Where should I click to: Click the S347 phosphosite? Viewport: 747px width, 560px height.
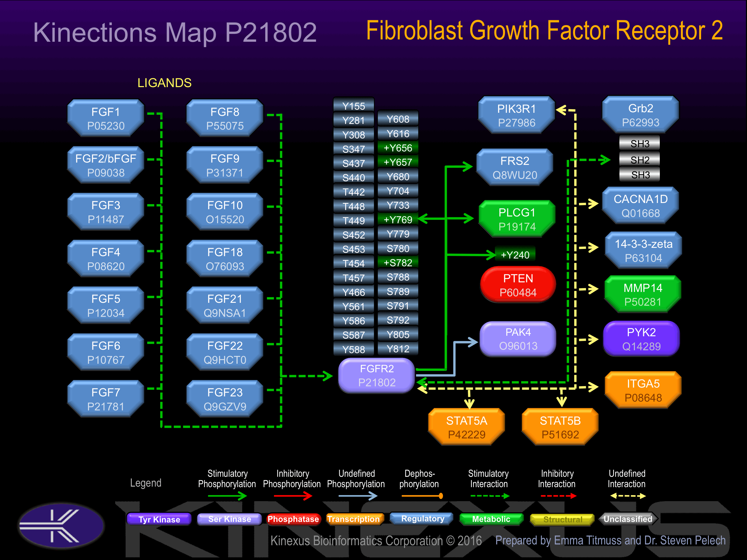pos(354,149)
